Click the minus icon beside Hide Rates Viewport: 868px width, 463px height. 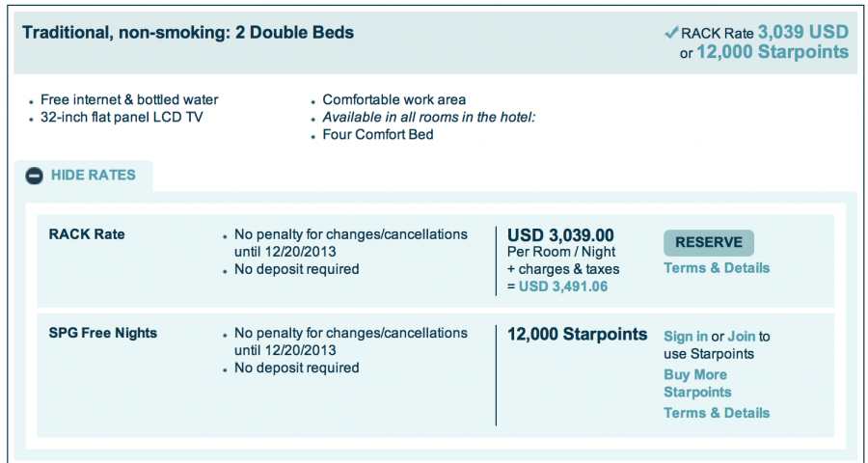34,176
